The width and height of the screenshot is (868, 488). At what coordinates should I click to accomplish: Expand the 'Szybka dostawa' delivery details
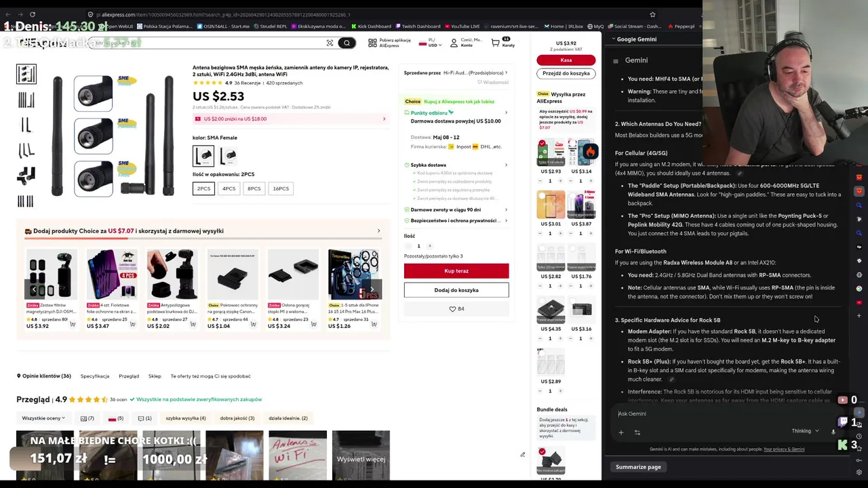pyautogui.click(x=456, y=165)
